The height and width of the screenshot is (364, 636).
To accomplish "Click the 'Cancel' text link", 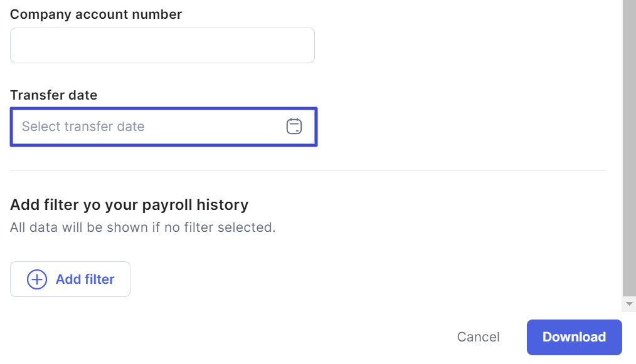I will click(478, 337).
